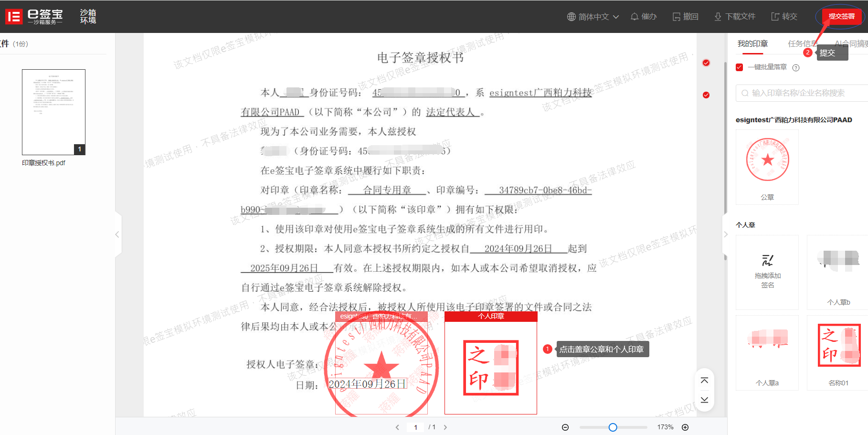Click the 转交 transfer button

(784, 17)
